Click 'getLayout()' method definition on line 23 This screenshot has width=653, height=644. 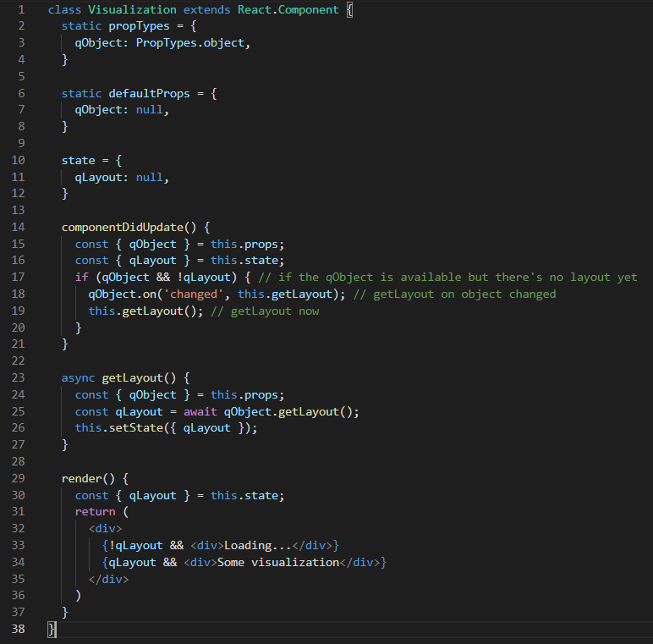(139, 378)
